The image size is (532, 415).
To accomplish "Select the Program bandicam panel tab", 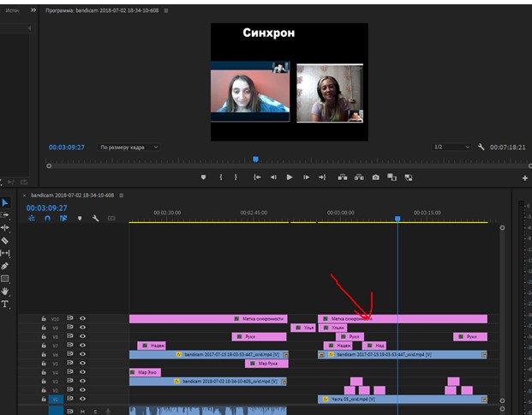I will (x=102, y=10).
